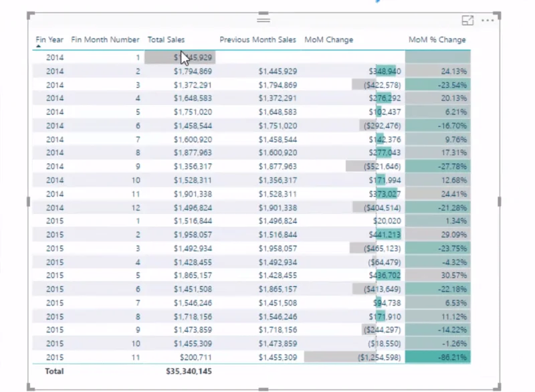Click the Fin Year sort arrow indicator

pos(38,46)
